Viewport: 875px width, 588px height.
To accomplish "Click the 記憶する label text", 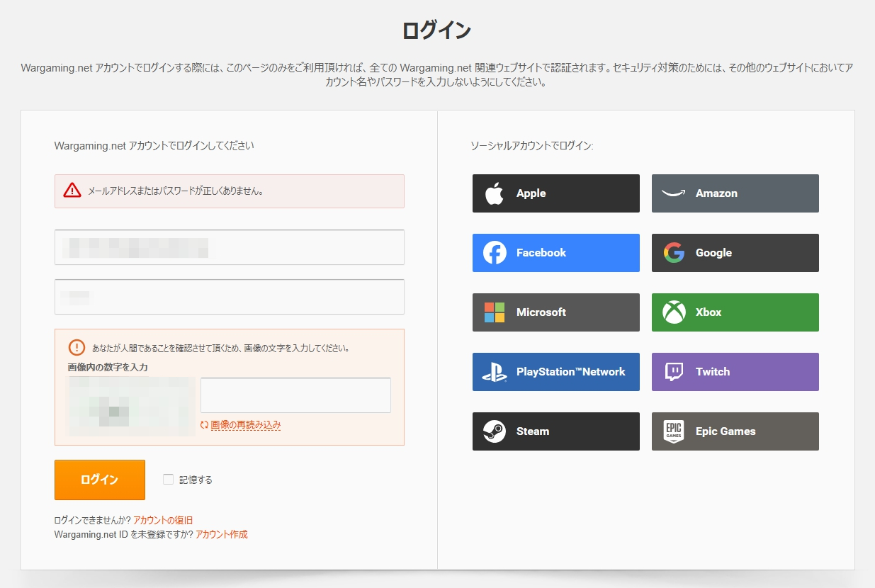I will 196,480.
